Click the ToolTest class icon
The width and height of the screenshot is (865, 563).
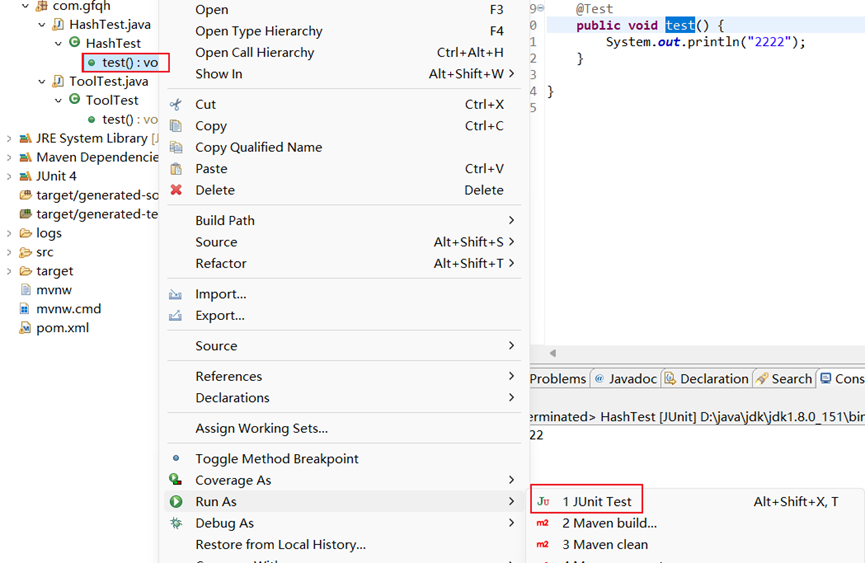click(x=74, y=99)
